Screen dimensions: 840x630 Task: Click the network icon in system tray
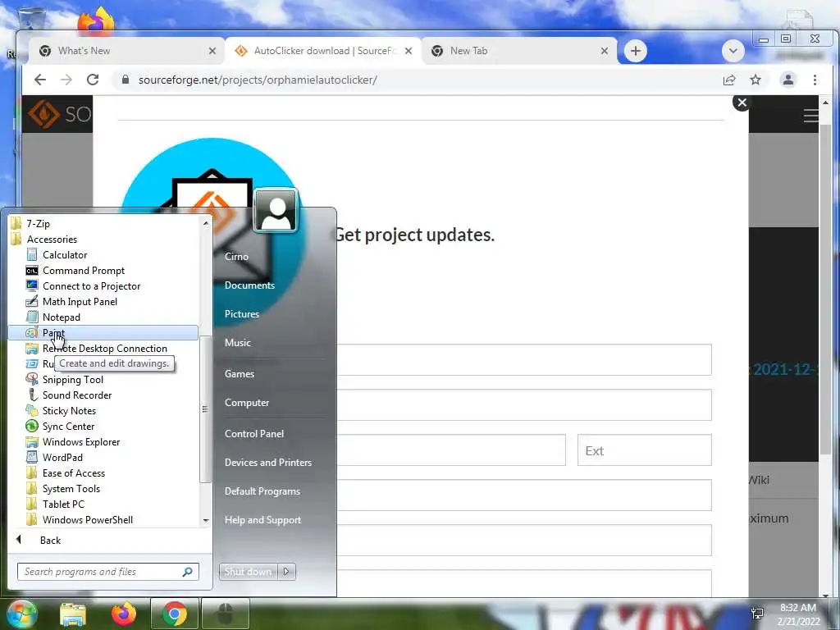pyautogui.click(x=757, y=614)
